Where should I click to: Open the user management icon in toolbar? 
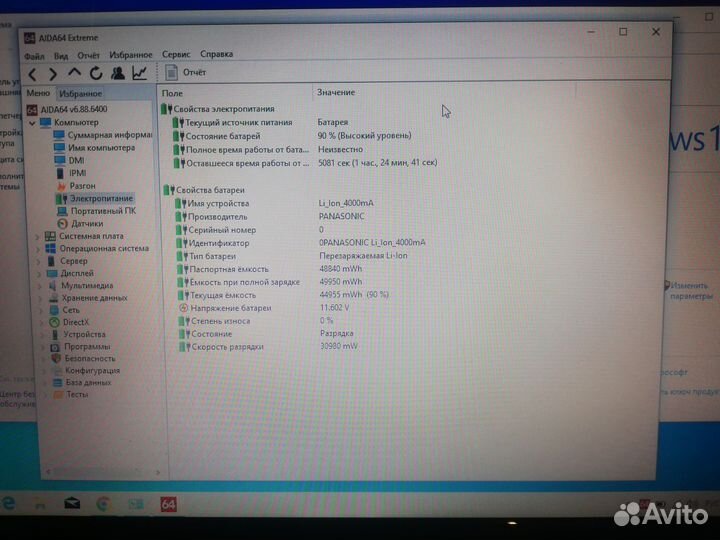coord(118,73)
